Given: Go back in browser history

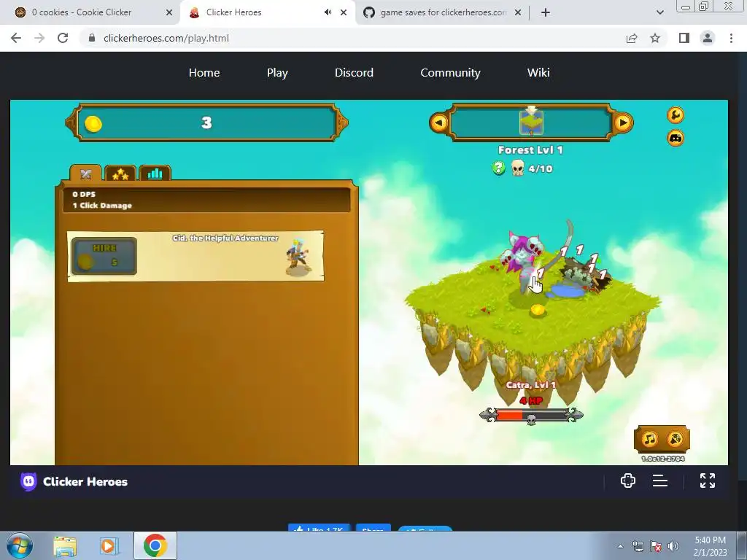Looking at the screenshot, I should [x=16, y=38].
